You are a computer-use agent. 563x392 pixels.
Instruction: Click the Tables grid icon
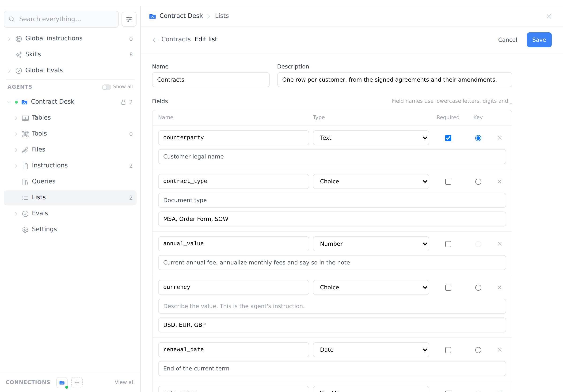pos(25,118)
